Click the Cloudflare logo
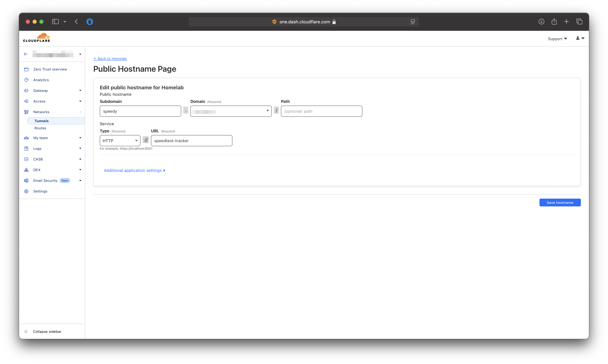 [x=37, y=38]
